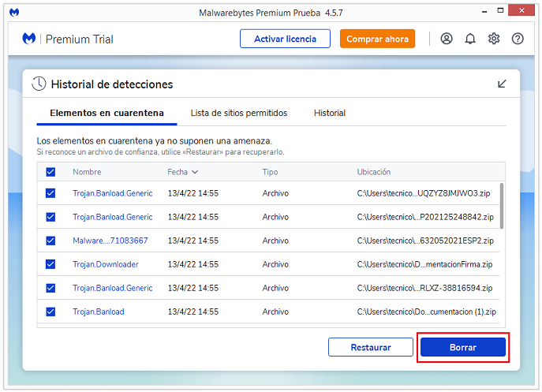This screenshot has height=392, width=542.
Task: Uncheck the Malware...71083667 row checkbox
Action: [x=50, y=241]
